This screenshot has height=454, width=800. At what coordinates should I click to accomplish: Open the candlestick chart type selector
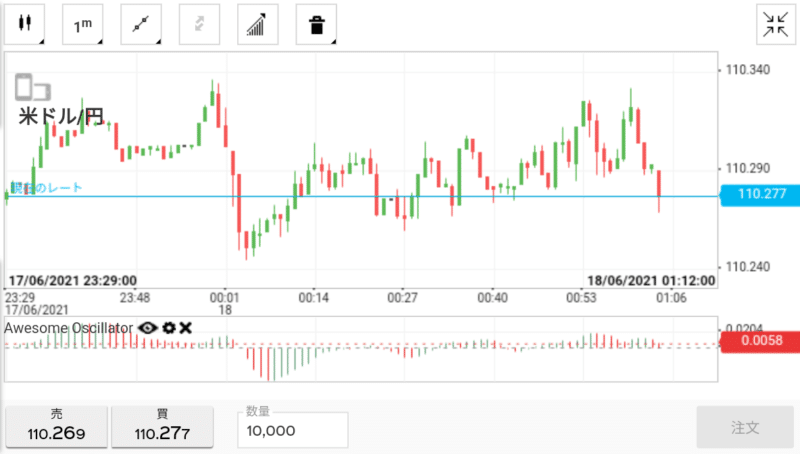click(24, 24)
